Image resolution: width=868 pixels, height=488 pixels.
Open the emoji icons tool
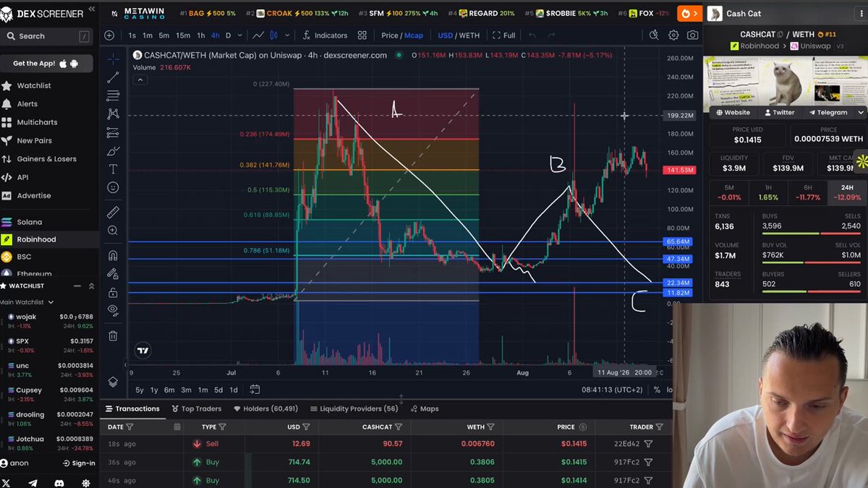coord(113,187)
